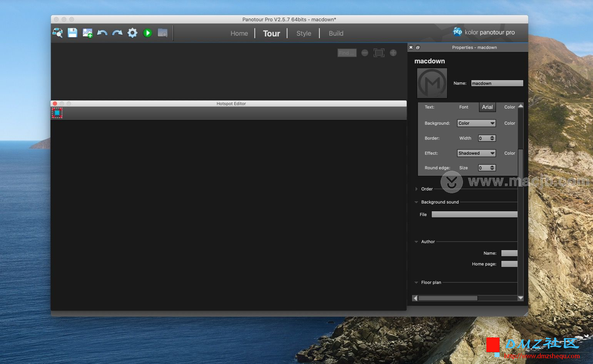Viewport: 593px width, 364px height.
Task: Open the tour overview search tool
Action: point(58,33)
